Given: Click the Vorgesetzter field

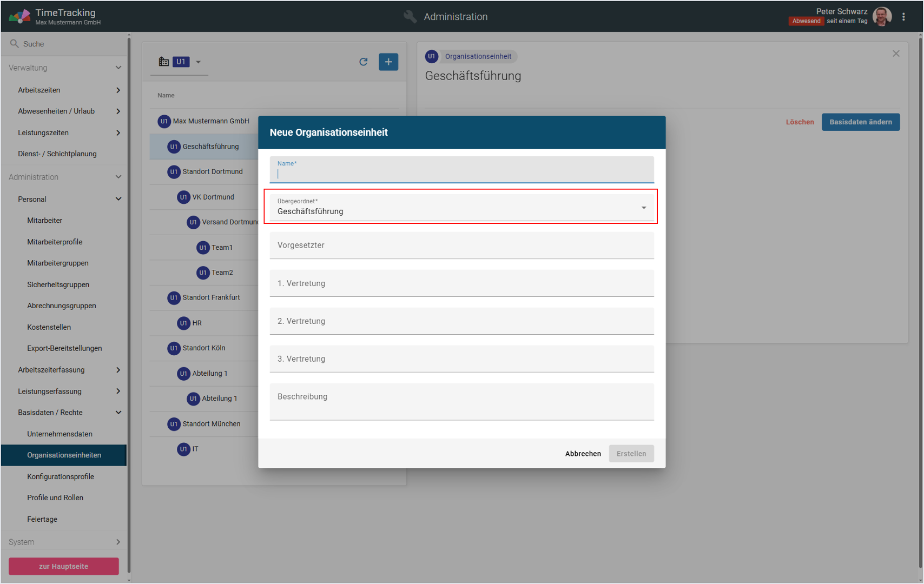Looking at the screenshot, I should click(x=461, y=245).
